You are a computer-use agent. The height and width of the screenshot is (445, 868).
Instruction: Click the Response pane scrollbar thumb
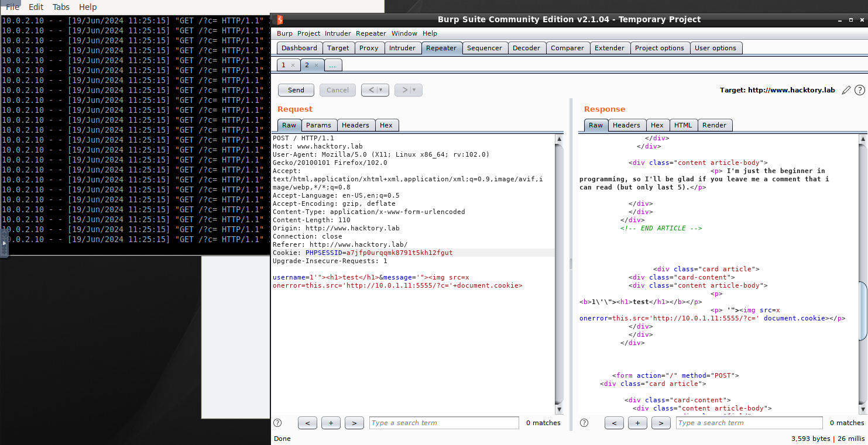863,311
